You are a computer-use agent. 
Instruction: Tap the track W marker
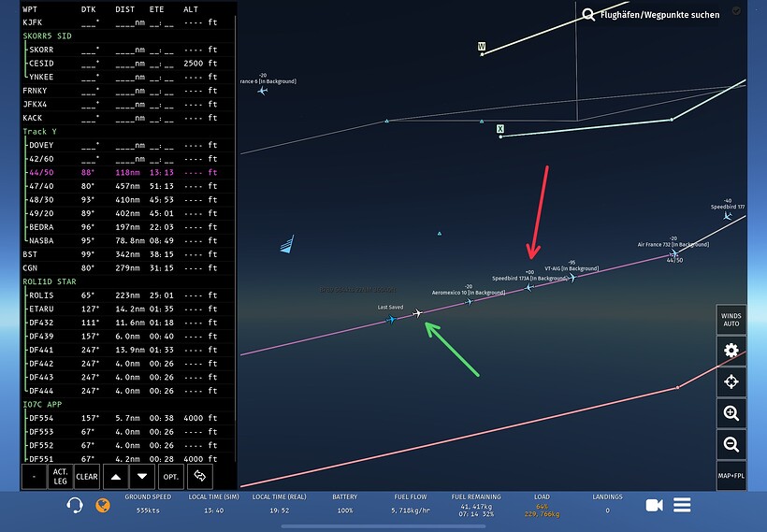pyautogui.click(x=482, y=46)
